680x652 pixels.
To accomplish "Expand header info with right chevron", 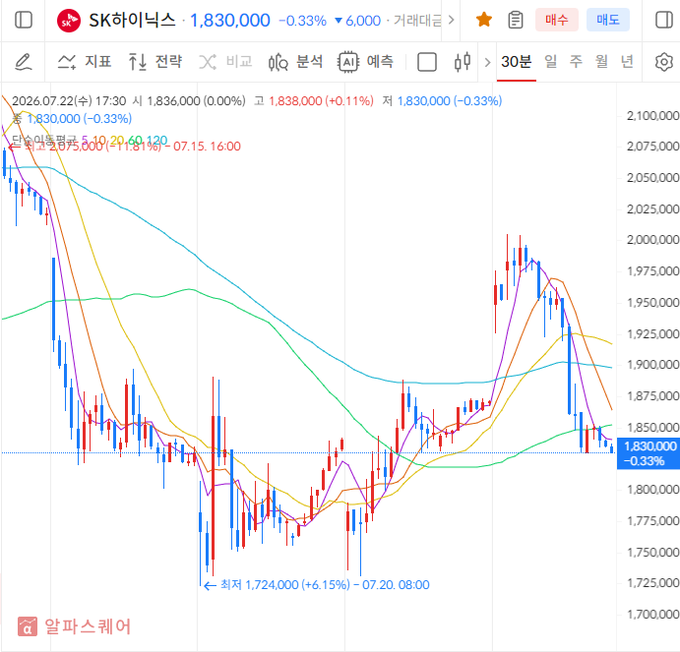I will pyautogui.click(x=451, y=20).
